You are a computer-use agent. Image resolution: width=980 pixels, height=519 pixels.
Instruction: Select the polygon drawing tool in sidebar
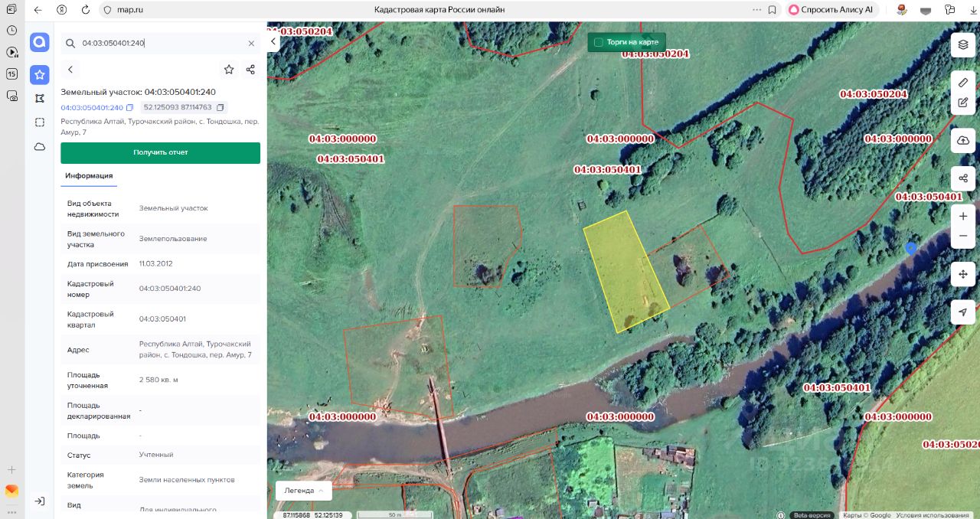point(40,99)
